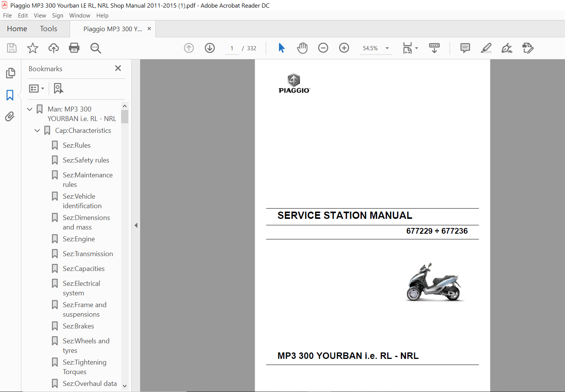Click the Piaggio logo on page
The width and height of the screenshot is (565, 392).
(294, 83)
